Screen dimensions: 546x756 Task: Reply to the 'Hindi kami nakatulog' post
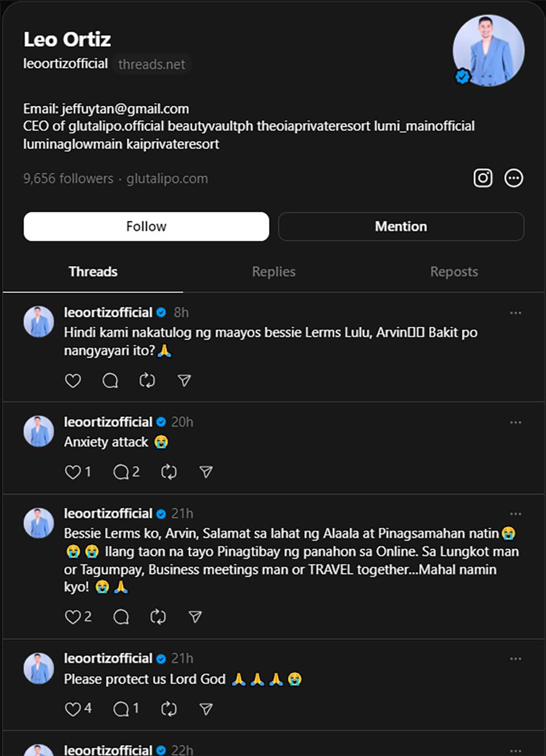[110, 380]
